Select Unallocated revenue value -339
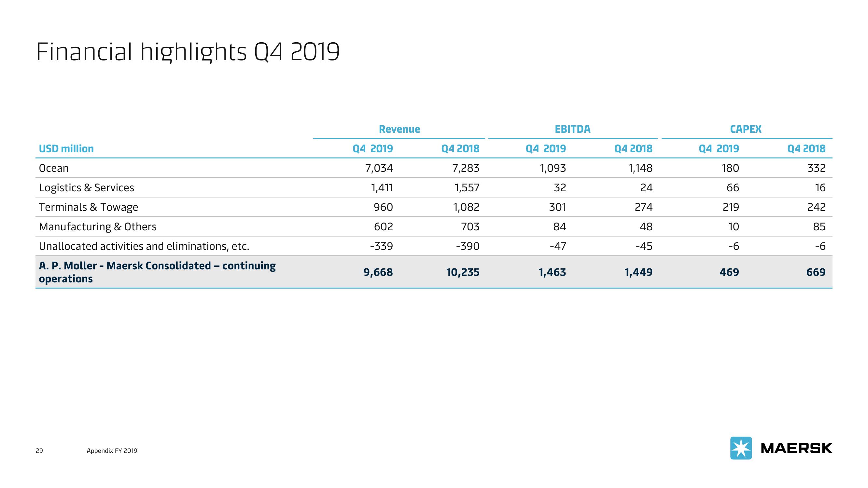 tap(382, 246)
